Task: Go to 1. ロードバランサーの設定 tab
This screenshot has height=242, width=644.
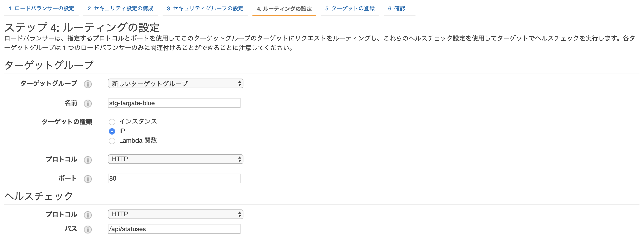Action: click(42, 9)
